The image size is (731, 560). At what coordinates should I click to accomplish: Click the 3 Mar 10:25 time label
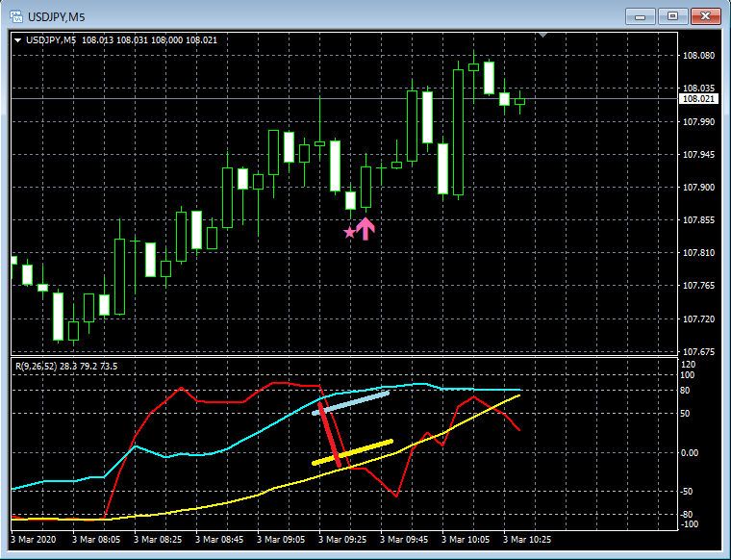[x=527, y=540]
